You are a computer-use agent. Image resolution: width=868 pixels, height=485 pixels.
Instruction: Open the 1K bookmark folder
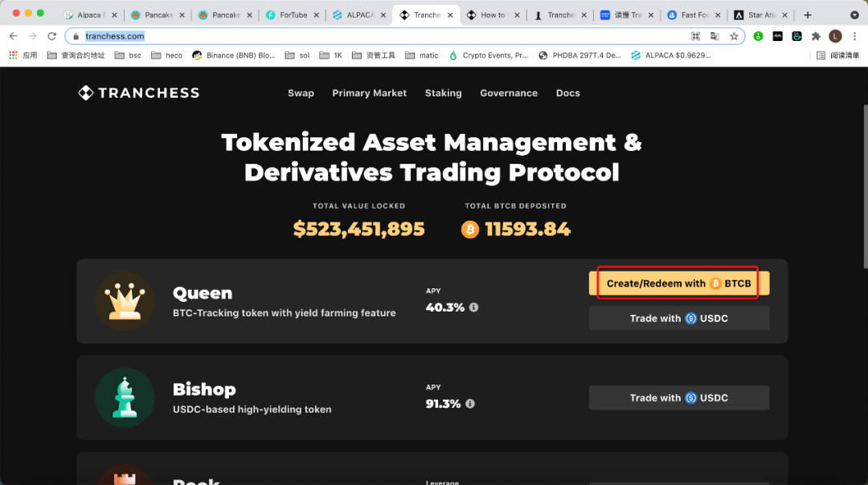click(331, 55)
